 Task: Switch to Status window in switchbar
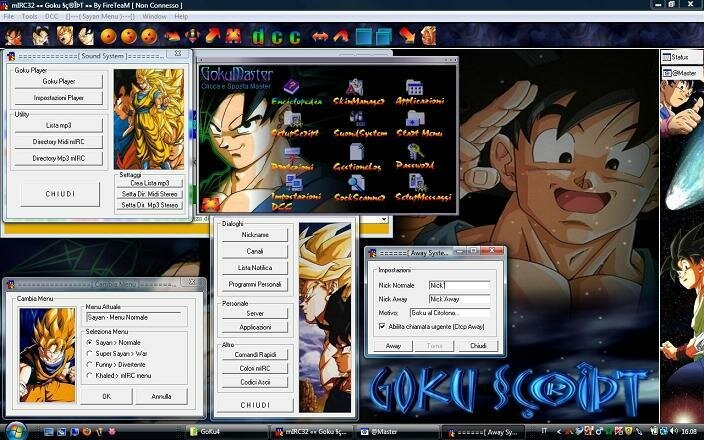681,57
